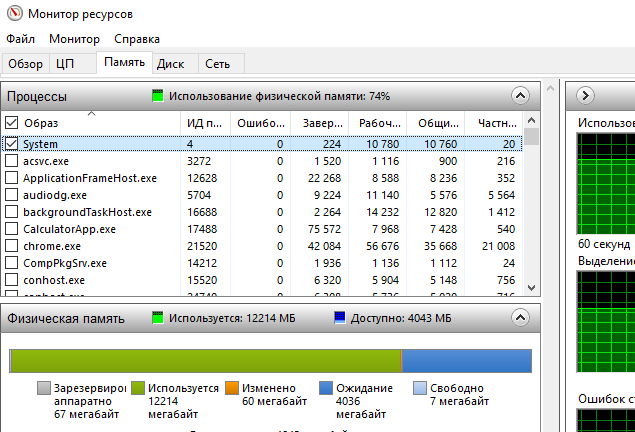Click chrome.exe working set value 56 676
This screenshot has height=432, width=635.
382,246
